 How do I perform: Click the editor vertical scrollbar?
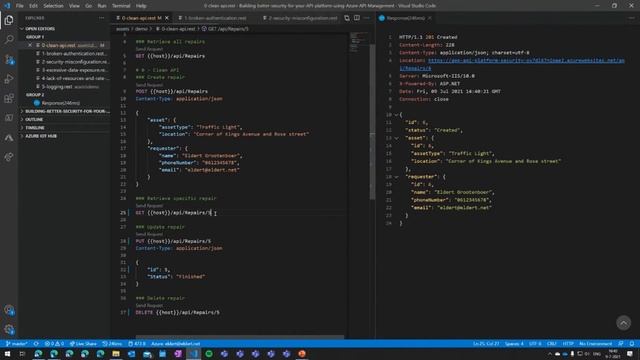pyautogui.click(x=372, y=122)
